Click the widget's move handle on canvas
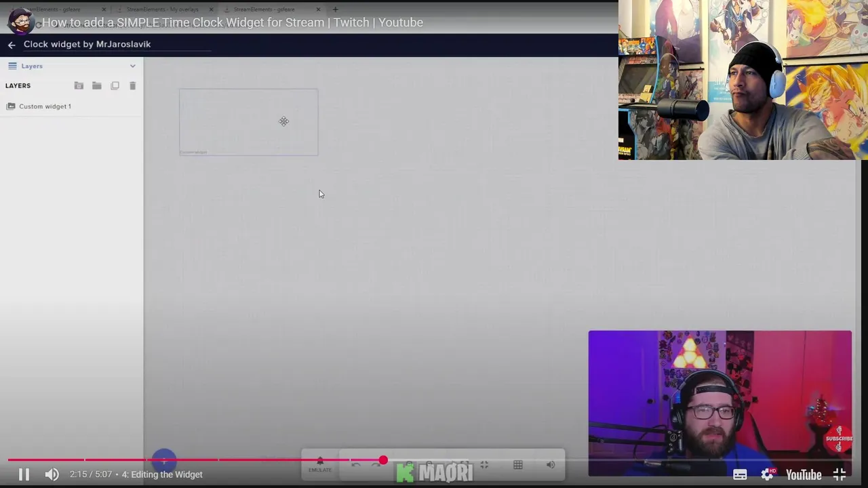 point(283,121)
